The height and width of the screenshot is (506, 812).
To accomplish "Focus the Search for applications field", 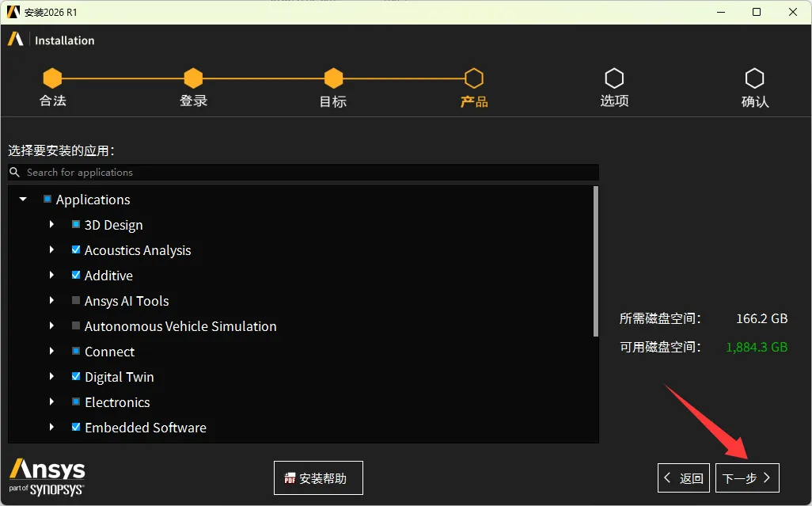I will [303, 172].
